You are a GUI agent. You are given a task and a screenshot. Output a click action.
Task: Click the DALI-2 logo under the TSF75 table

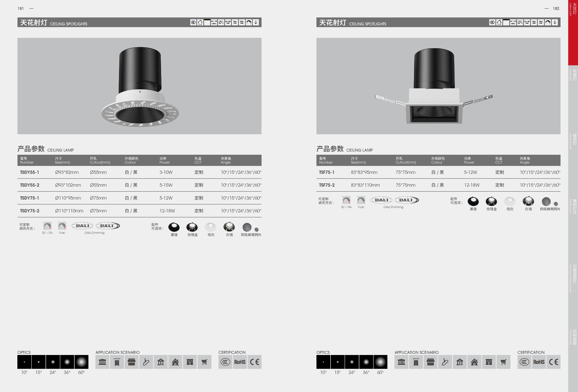(x=407, y=200)
